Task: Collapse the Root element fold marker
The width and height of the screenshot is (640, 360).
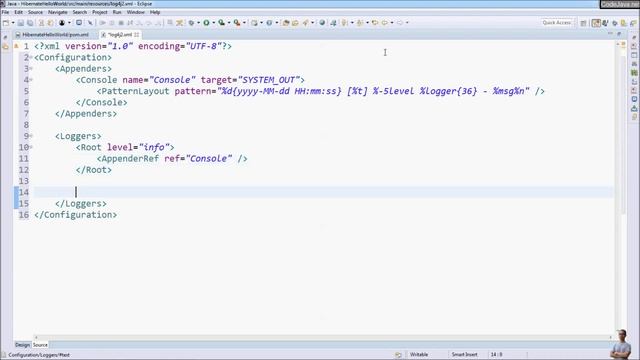Action: point(31,147)
